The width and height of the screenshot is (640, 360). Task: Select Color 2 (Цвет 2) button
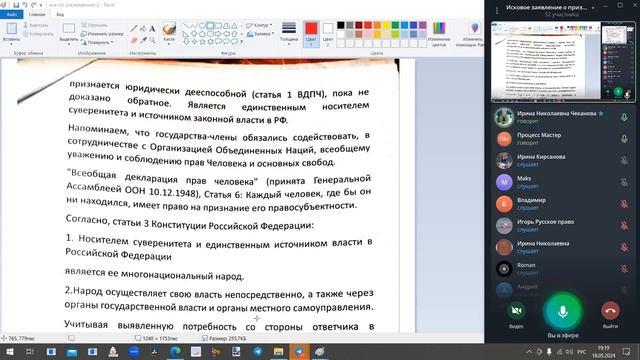328,34
